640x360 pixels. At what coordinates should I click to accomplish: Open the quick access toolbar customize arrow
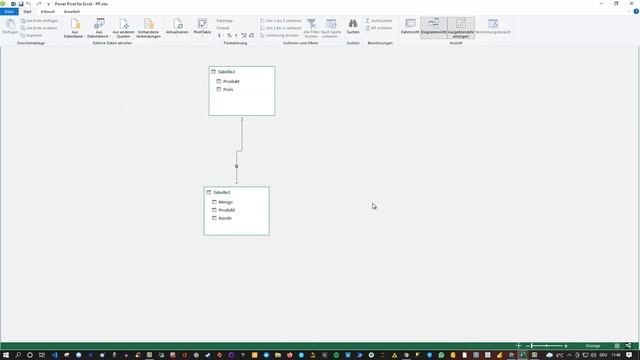tap(48, 4)
